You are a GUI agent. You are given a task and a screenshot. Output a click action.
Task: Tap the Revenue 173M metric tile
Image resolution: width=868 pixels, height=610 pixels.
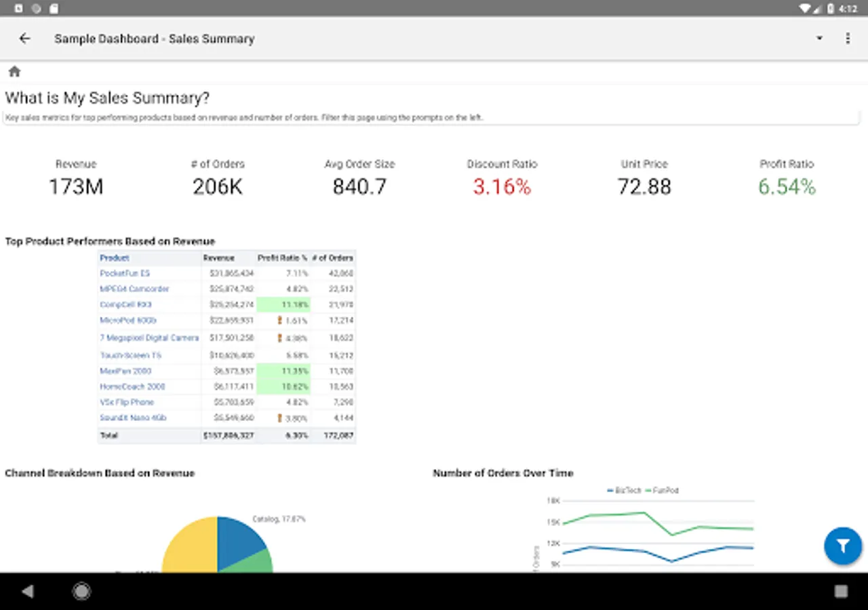[76, 179]
